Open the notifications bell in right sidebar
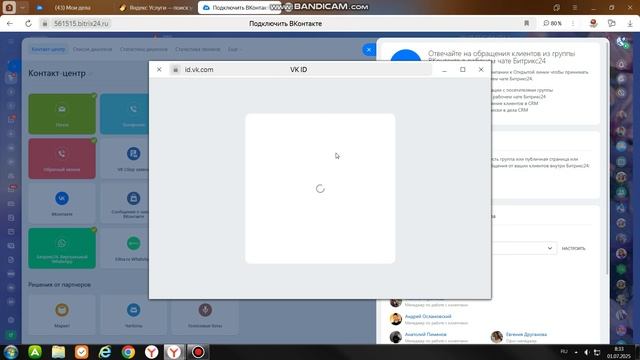The image size is (640, 360). (621, 64)
